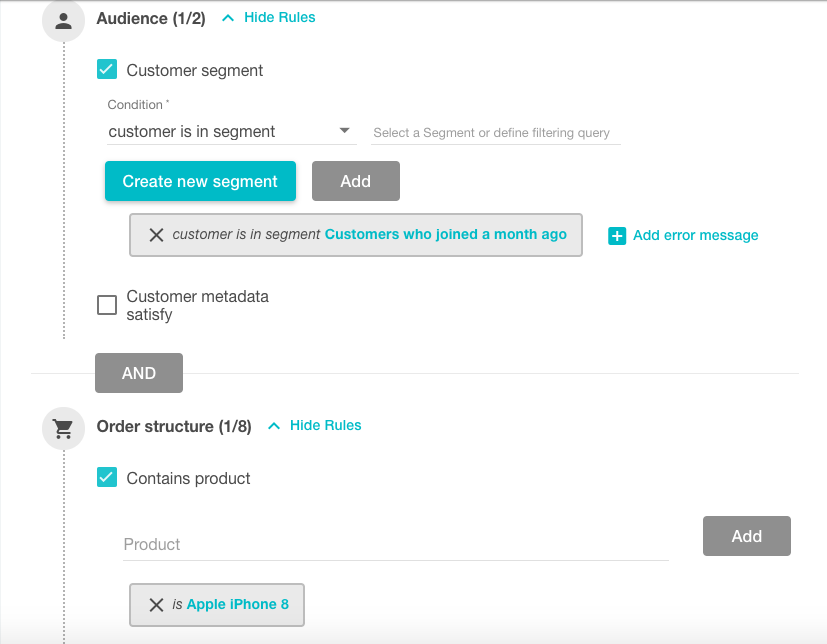827x644 pixels.
Task: Click the plus icon for error message
Action: (x=617, y=236)
